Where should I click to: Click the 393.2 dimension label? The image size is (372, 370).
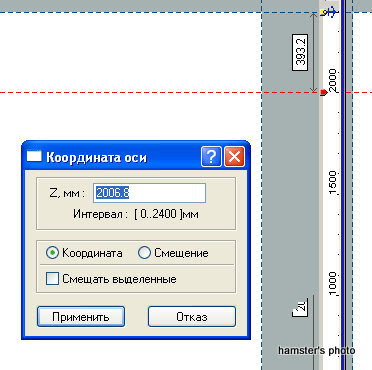coord(300,53)
